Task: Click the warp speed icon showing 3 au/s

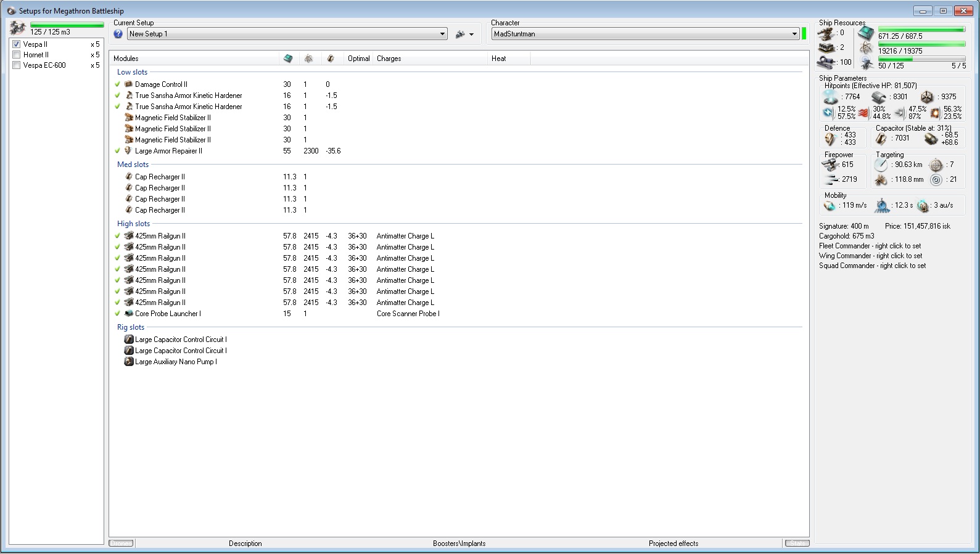Action: click(923, 206)
